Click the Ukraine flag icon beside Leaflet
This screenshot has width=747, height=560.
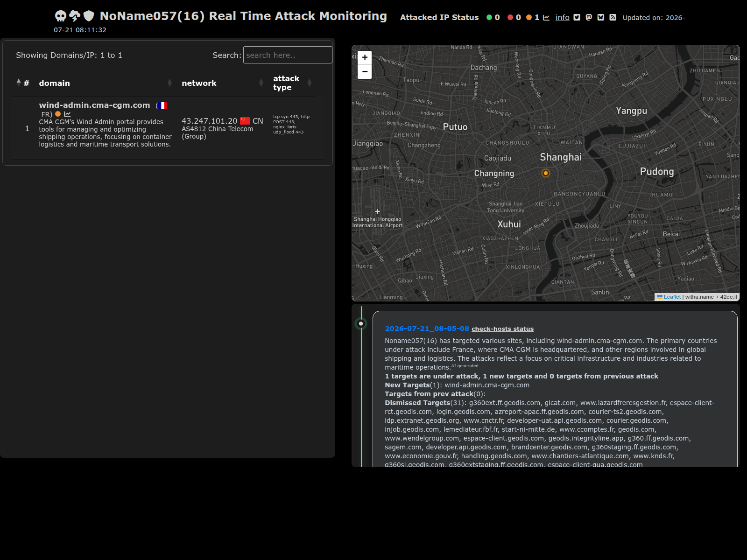pos(660,297)
